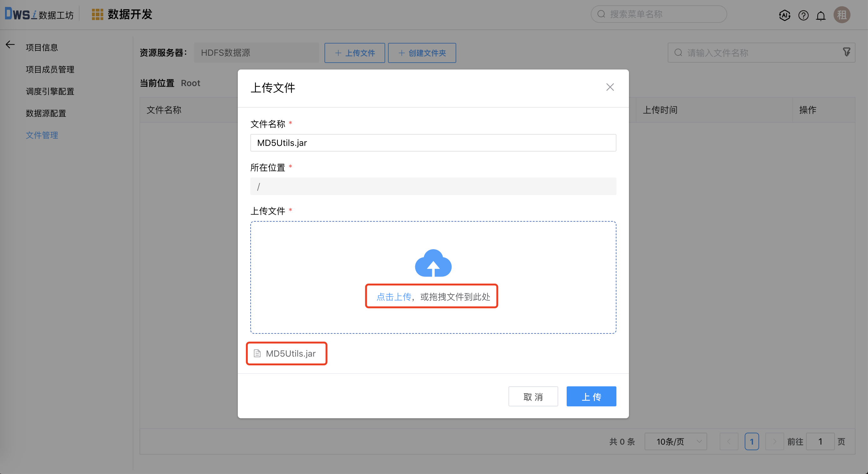
Task: Expand the next page chevron in pagination
Action: click(775, 441)
